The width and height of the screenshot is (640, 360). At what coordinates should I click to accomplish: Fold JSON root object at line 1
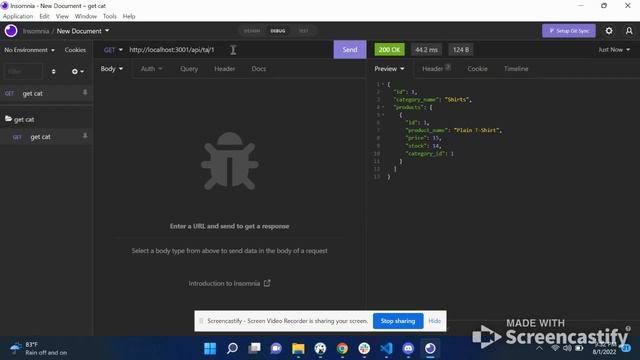(x=383, y=84)
